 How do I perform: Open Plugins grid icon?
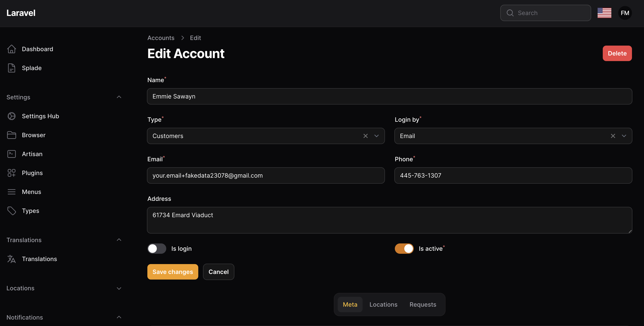coord(12,173)
